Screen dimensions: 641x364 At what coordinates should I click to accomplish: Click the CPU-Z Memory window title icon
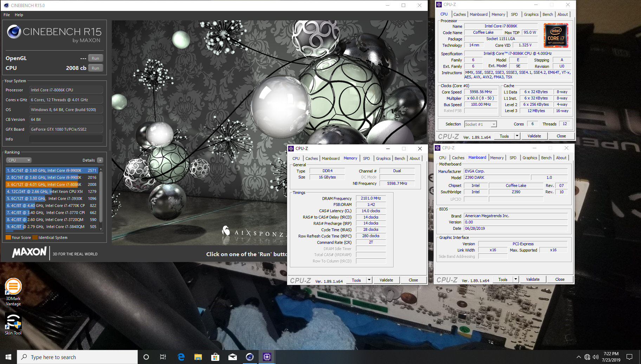pyautogui.click(x=291, y=149)
